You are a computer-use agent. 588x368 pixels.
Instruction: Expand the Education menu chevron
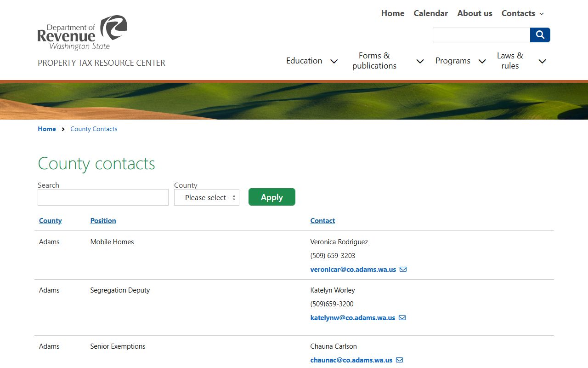[334, 61]
